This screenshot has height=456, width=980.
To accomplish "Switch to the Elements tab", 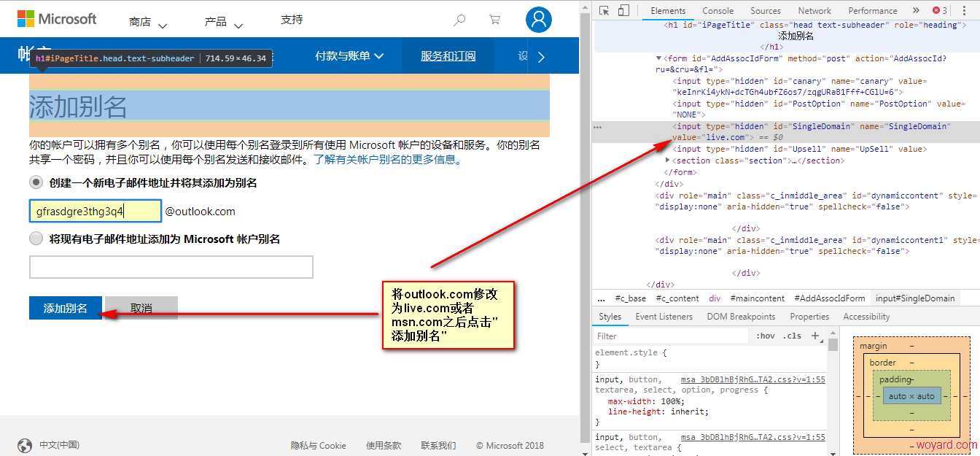I will pos(668,10).
